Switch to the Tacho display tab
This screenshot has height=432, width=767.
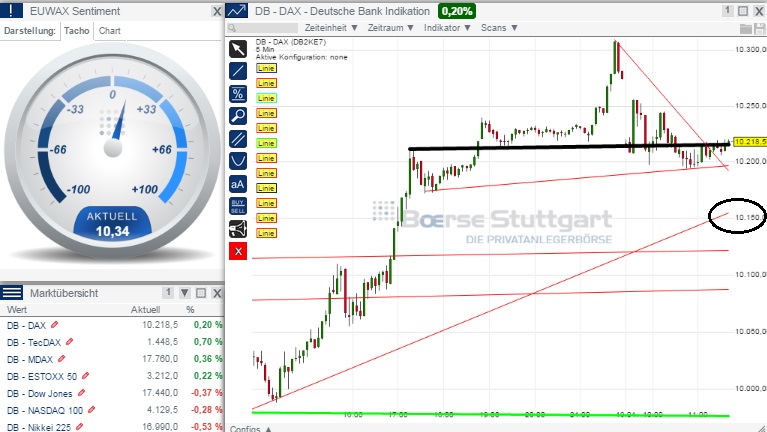[x=77, y=30]
